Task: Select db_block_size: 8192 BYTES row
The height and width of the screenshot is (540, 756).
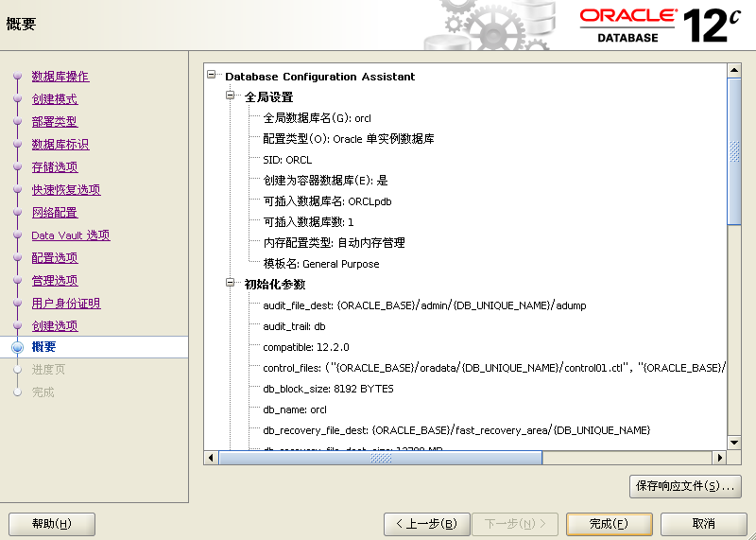Action: (x=328, y=389)
